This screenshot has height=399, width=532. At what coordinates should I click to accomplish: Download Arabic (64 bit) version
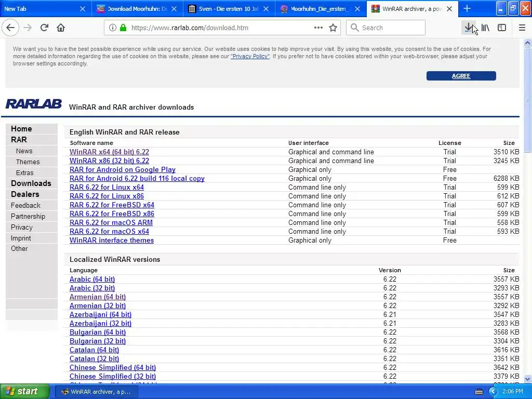92,279
